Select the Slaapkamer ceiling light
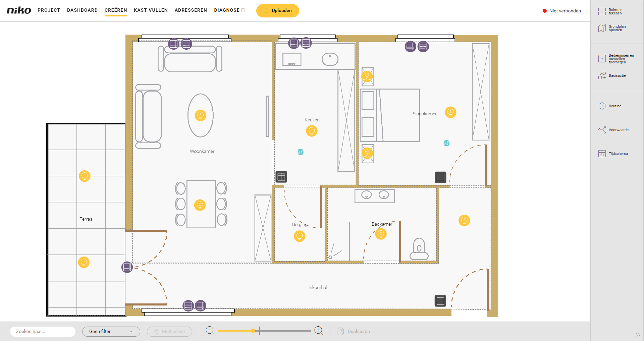 click(450, 112)
